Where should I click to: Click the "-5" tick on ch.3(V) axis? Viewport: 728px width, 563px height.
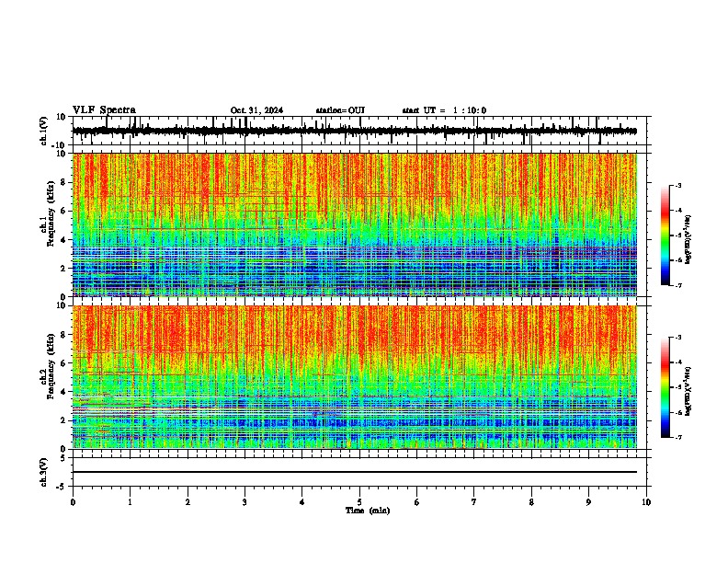coord(62,487)
